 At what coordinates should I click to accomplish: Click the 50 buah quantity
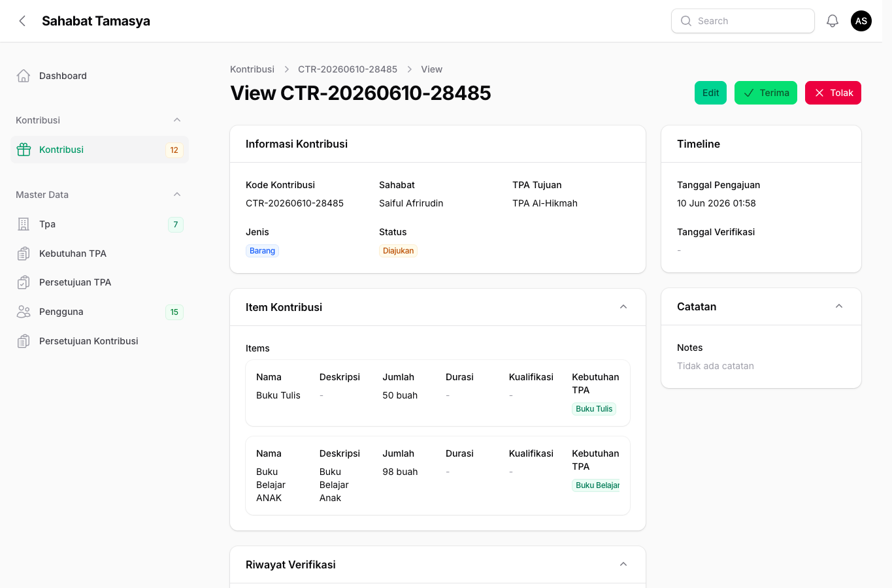400,395
